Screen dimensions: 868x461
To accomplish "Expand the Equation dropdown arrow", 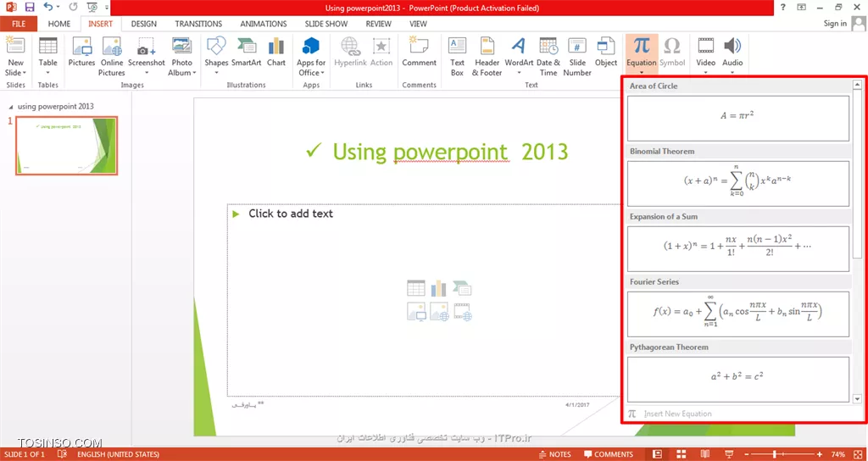I will click(x=642, y=73).
